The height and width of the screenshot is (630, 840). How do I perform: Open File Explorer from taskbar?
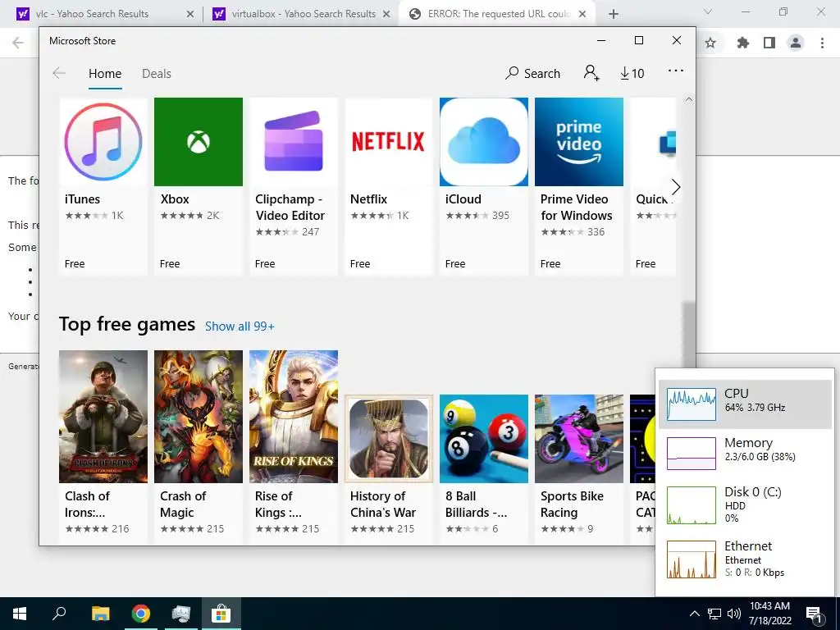click(100, 614)
